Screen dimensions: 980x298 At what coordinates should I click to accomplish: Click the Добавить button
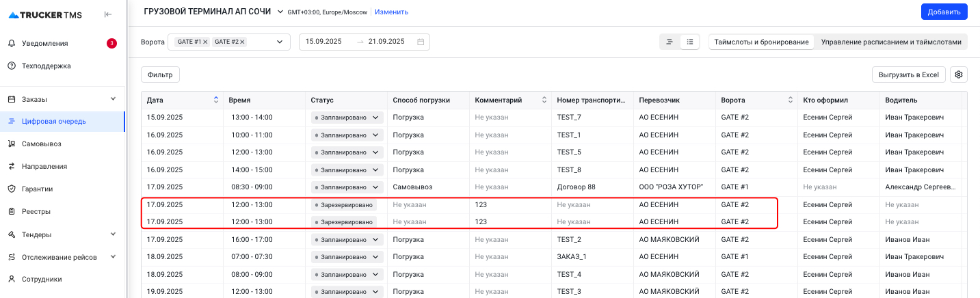[944, 12]
